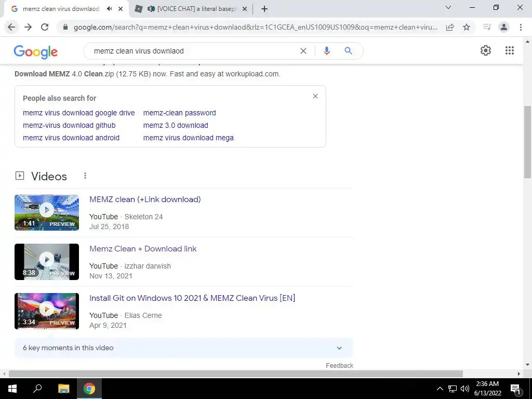Mute the memz search tab audio
Viewport: 532px width, 399px height.
click(x=110, y=9)
